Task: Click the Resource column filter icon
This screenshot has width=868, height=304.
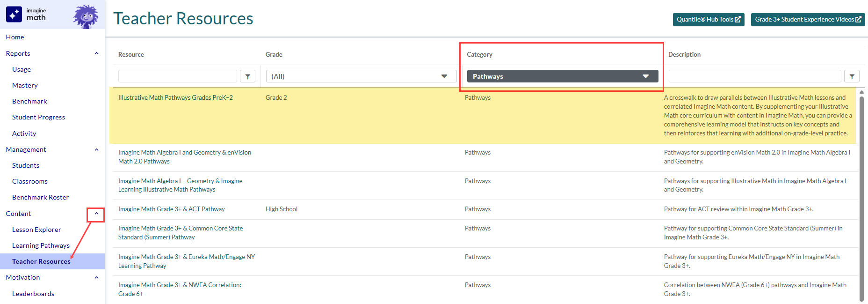Action: point(247,76)
